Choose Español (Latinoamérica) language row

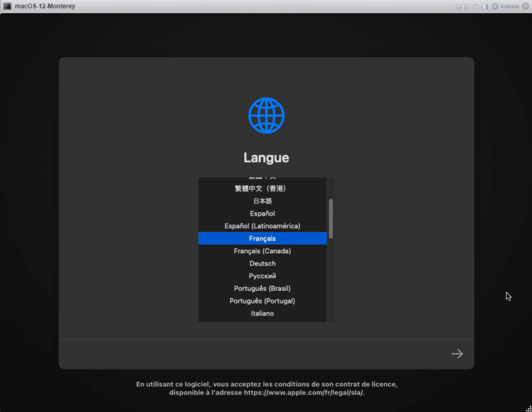tap(262, 226)
